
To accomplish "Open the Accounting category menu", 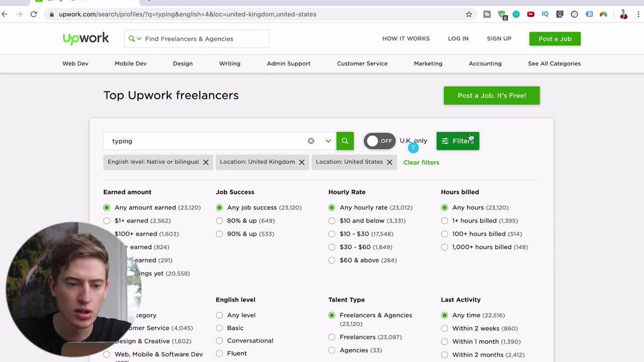I will [x=485, y=63].
